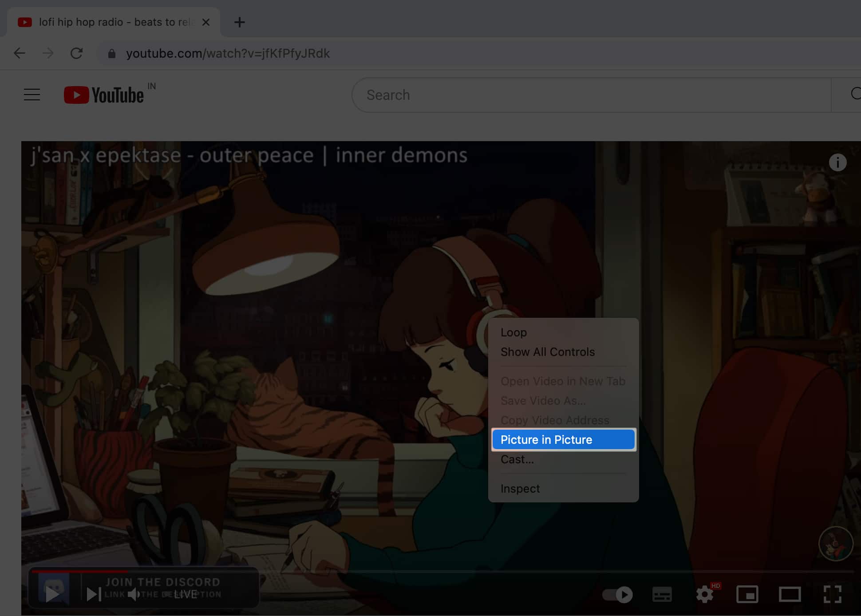Open the player settings gear
The width and height of the screenshot is (861, 616).
click(x=704, y=594)
